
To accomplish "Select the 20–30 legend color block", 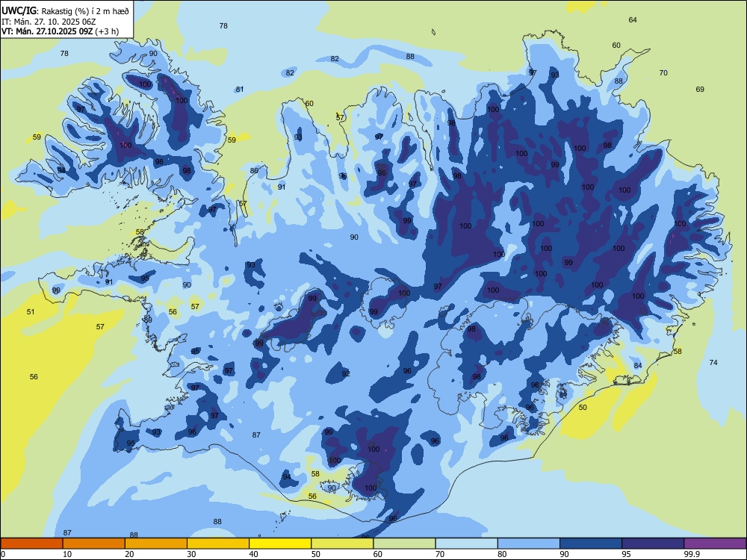I will click(156, 544).
